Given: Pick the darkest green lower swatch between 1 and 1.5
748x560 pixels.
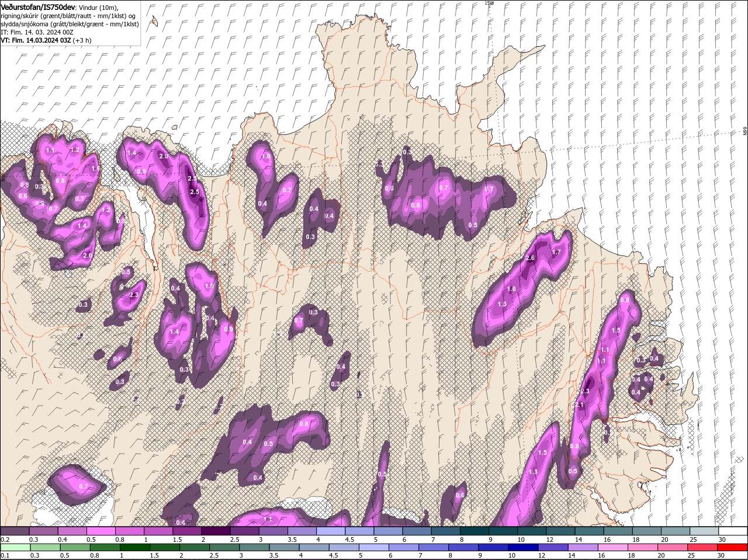Looking at the screenshot, I should tap(135, 548).
